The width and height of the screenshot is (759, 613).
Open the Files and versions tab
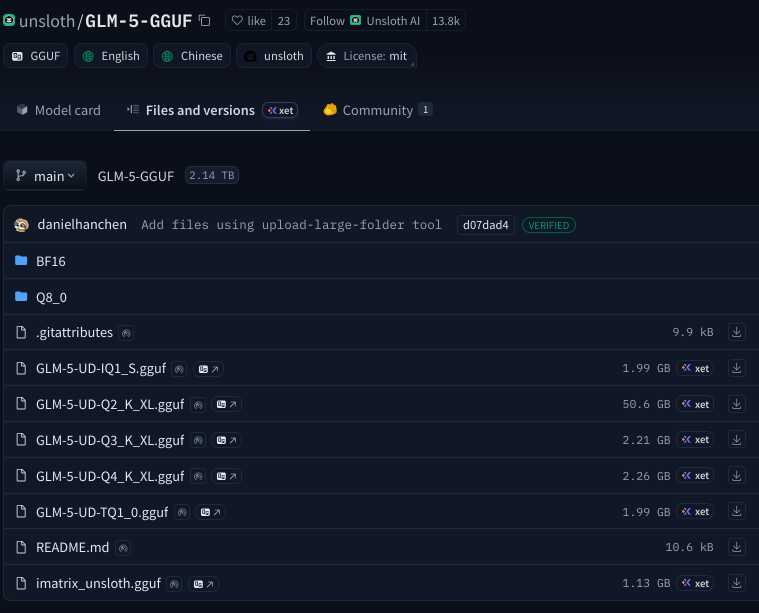pos(200,110)
